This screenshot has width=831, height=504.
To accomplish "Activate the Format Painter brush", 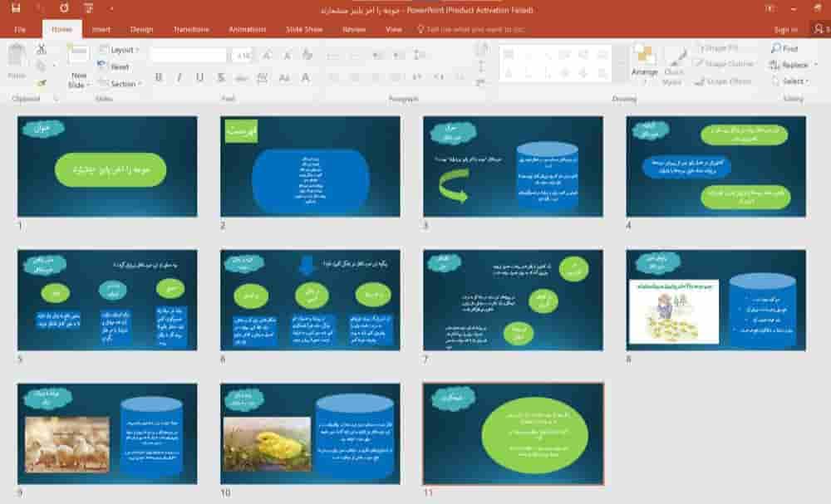I will point(42,82).
